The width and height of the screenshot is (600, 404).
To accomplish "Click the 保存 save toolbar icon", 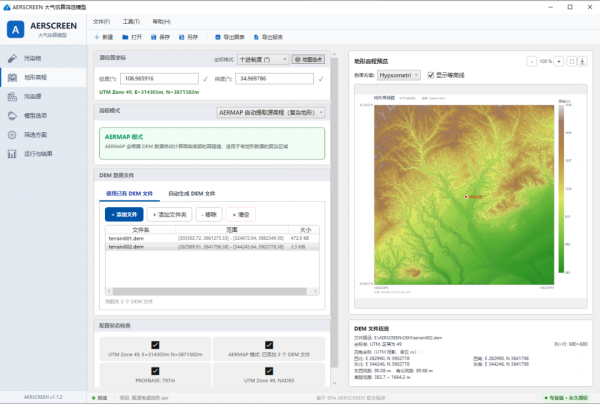I will [153, 37].
